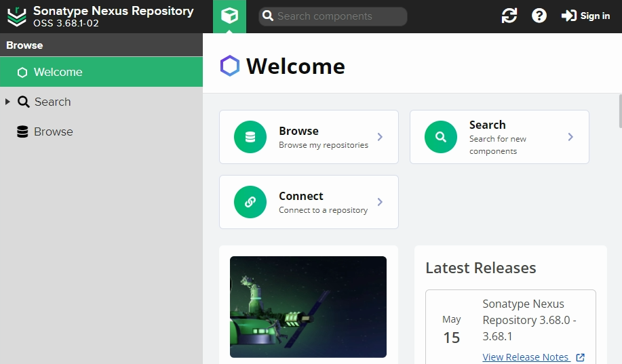Click the Sign in arrow icon
The width and height of the screenshot is (622, 364).
[x=569, y=16]
